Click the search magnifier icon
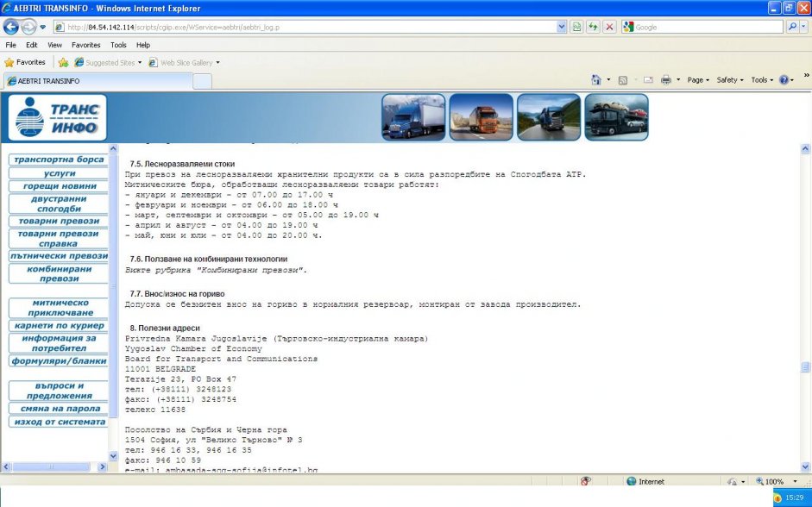This screenshot has width=812, height=507. coord(792,27)
